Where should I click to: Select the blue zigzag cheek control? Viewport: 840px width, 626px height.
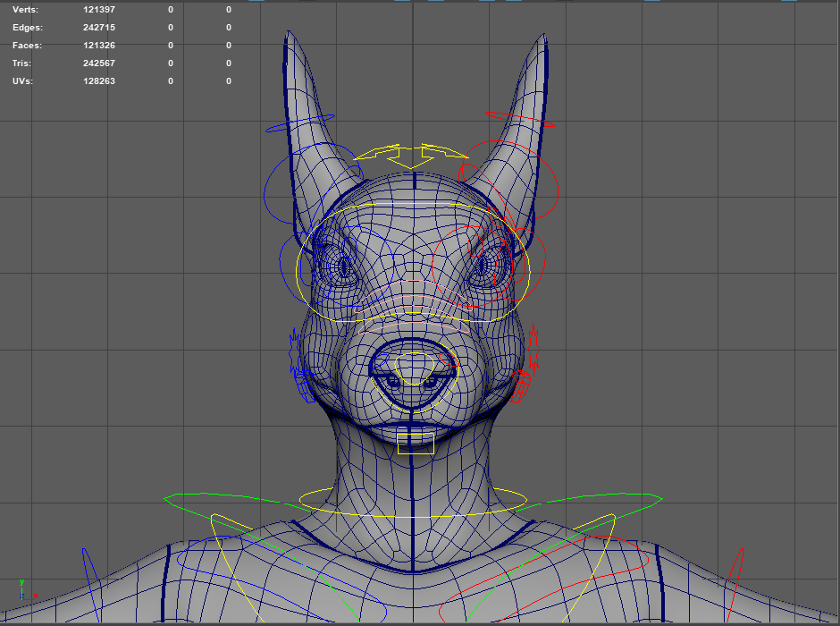pos(294,351)
